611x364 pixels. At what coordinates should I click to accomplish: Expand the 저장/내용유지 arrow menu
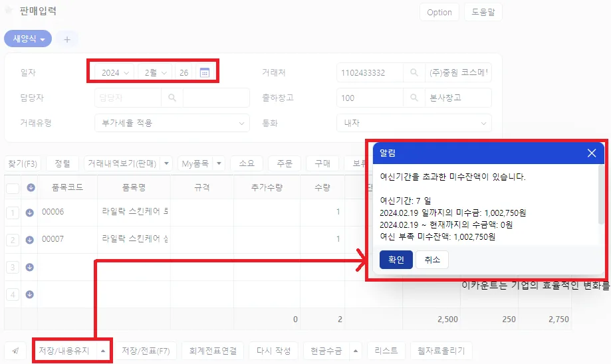103,351
